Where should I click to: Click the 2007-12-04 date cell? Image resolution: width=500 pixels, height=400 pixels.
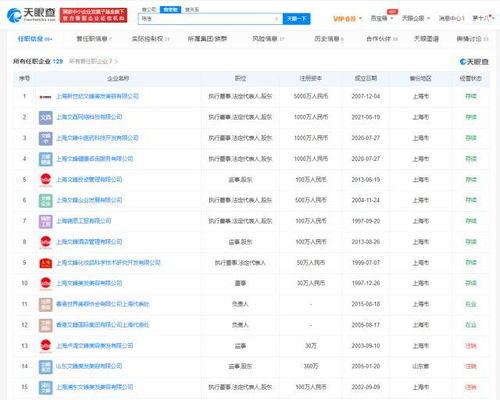tap(366, 96)
